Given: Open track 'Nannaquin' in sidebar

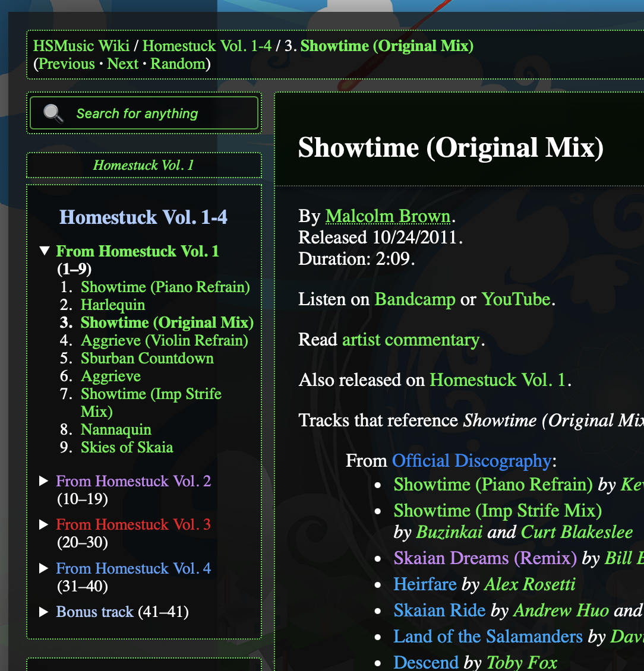Looking at the screenshot, I should click(116, 429).
